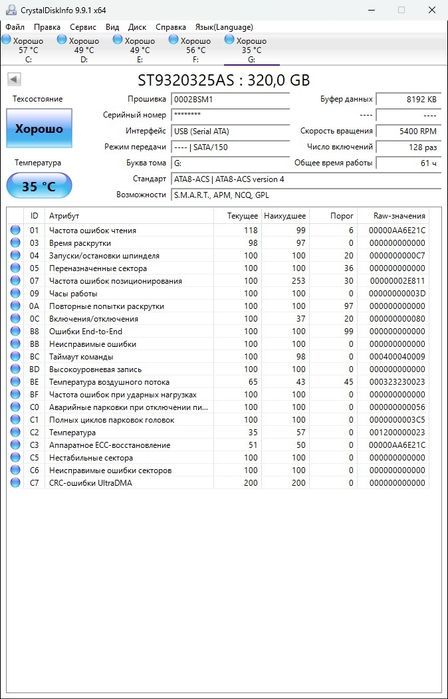Open the Язык(Language) menu
The width and height of the screenshot is (448, 699).
click(x=224, y=27)
